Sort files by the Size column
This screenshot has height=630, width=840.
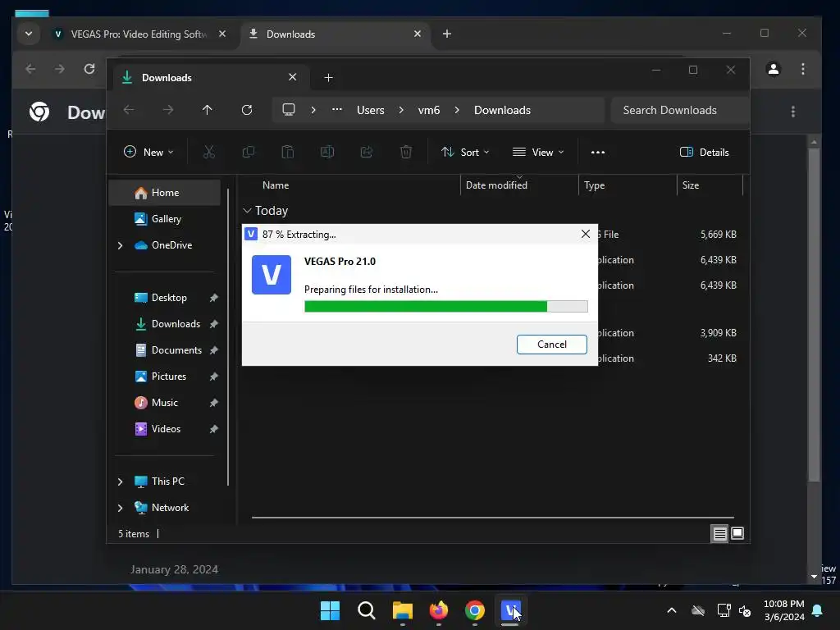[x=691, y=185]
